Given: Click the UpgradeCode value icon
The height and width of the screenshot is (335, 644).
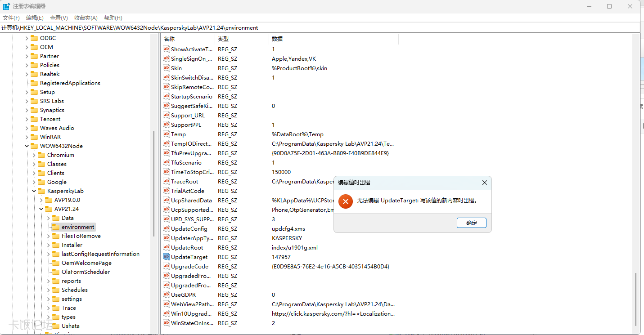Looking at the screenshot, I should click(x=166, y=267).
